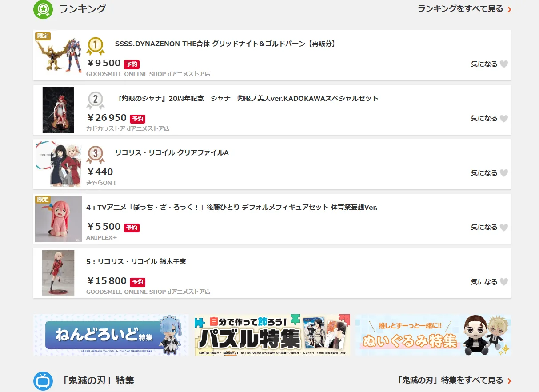The image size is (539, 392).
Task: Favorite SSSS.DYNAZENON item with heart icon
Action: coord(503,64)
